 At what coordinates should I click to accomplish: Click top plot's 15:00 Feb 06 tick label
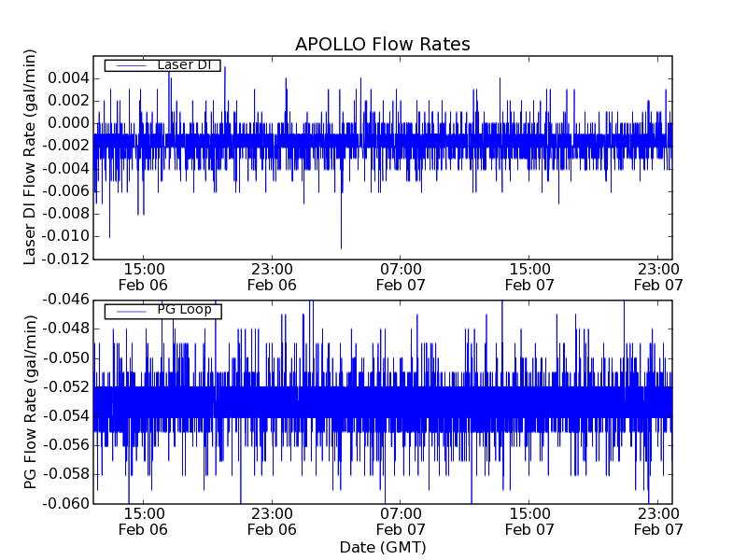coord(143,276)
